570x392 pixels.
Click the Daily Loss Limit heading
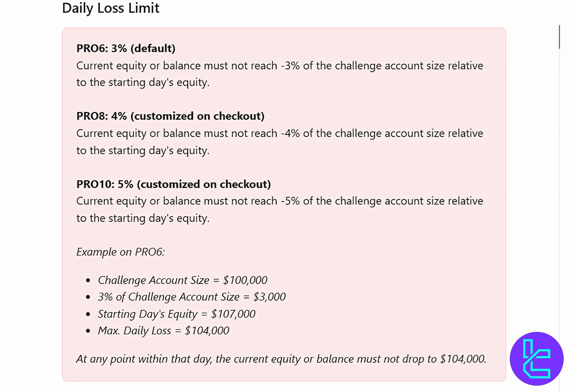(111, 8)
